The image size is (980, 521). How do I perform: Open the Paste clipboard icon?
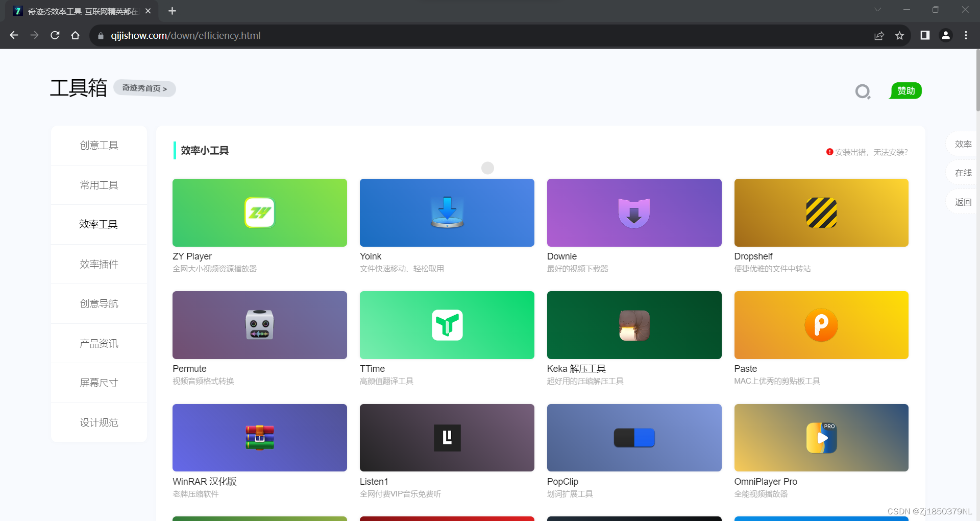click(821, 325)
